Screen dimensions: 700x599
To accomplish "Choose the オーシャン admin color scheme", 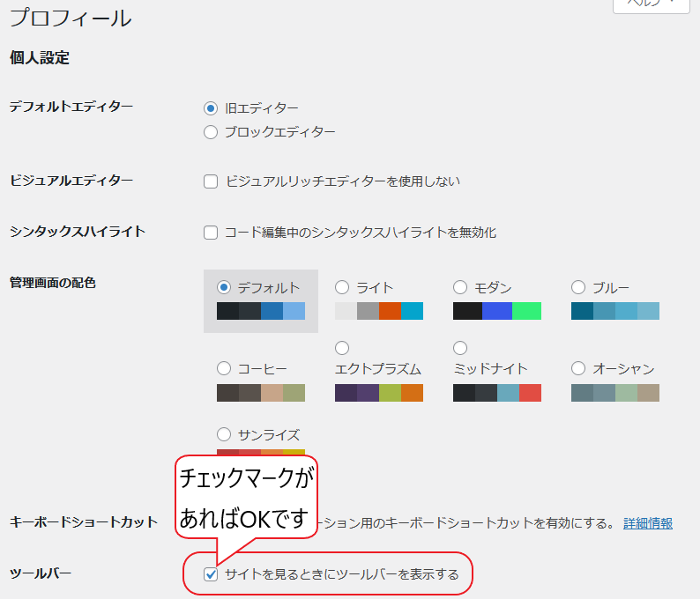I will (x=578, y=368).
